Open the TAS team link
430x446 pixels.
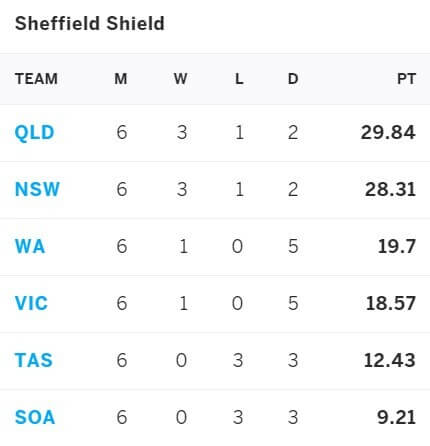pos(34,360)
